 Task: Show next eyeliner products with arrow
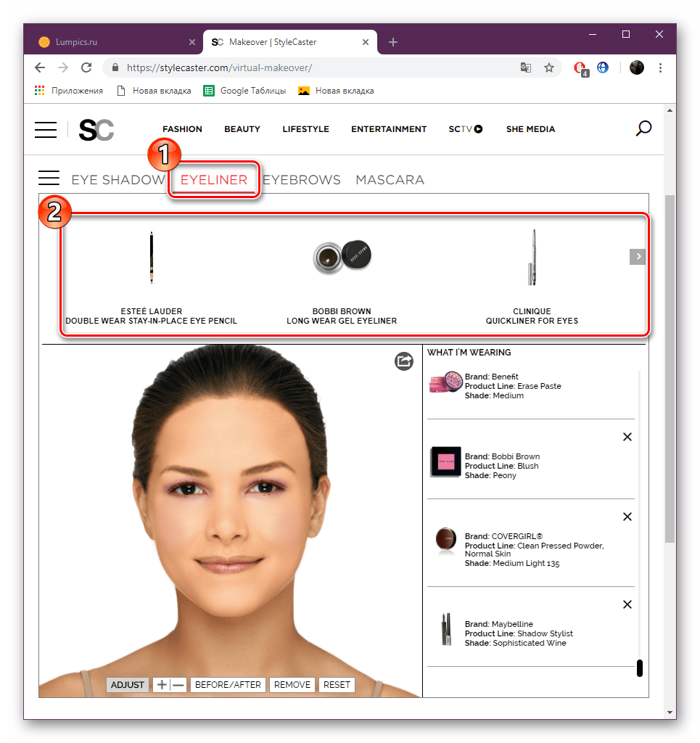(x=638, y=256)
